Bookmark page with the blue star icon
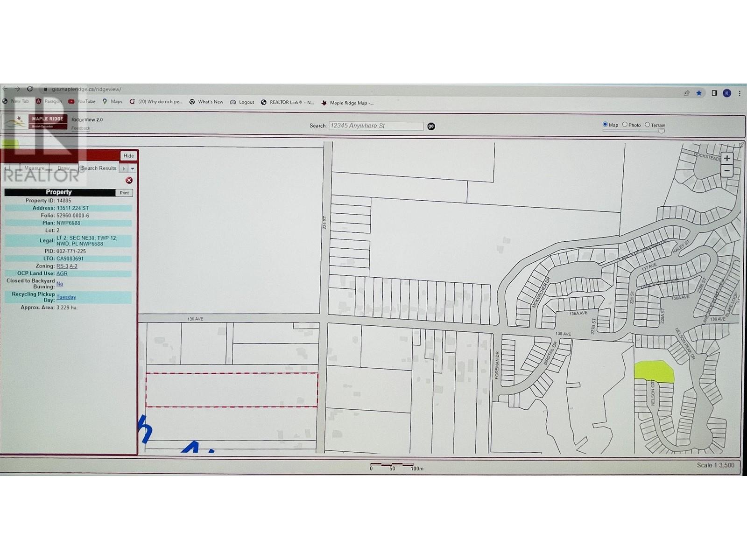Viewport: 747px width, 560px height. tap(699, 93)
